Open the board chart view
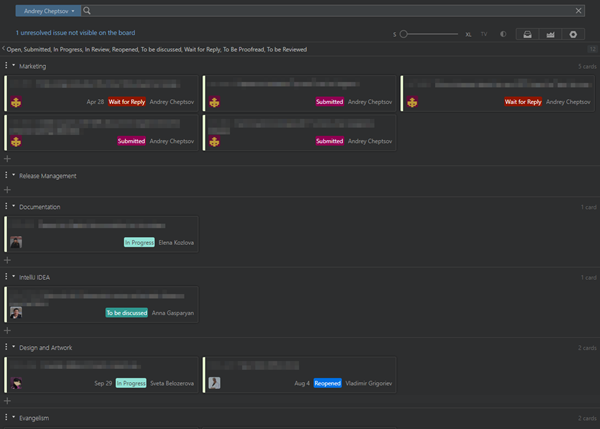This screenshot has width=600, height=429. pos(550,34)
